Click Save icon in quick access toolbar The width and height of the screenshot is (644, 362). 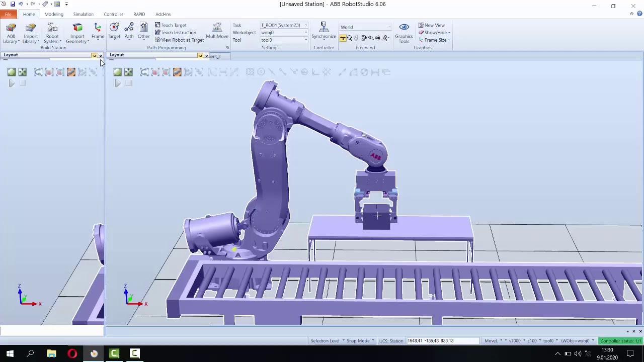13,4
